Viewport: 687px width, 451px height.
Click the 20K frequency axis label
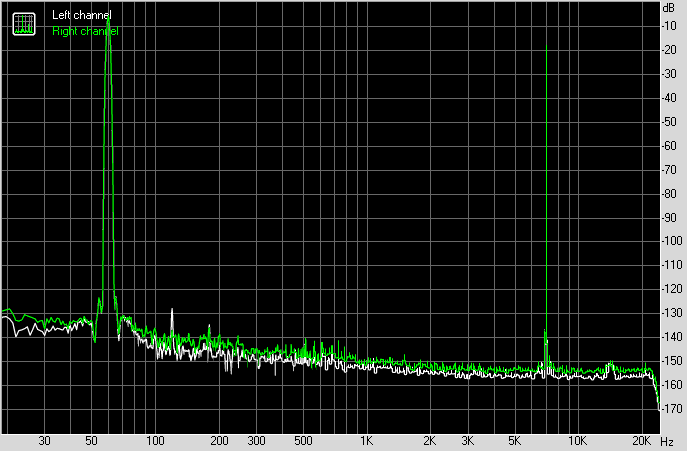[x=640, y=441]
